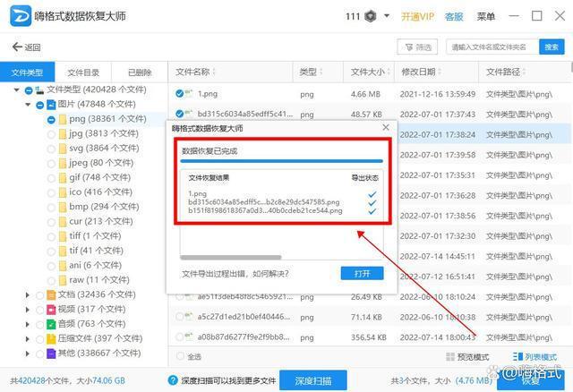The height and width of the screenshot is (392, 573).
Task: Click the 图片 category icon
Action: (x=51, y=105)
